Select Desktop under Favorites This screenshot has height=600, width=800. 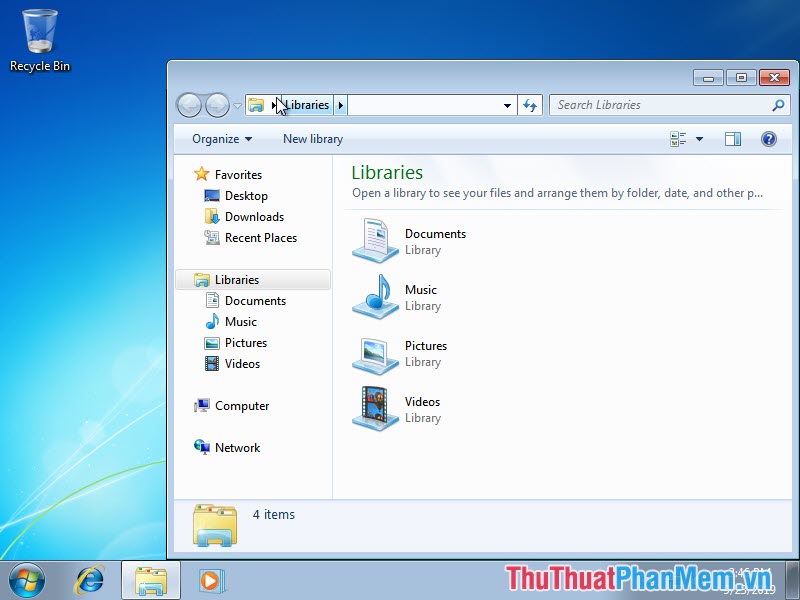pos(246,195)
